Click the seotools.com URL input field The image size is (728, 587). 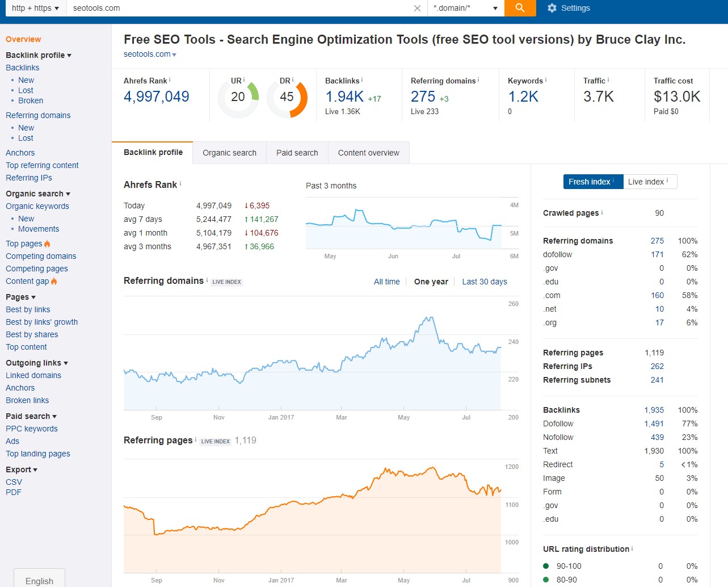238,8
